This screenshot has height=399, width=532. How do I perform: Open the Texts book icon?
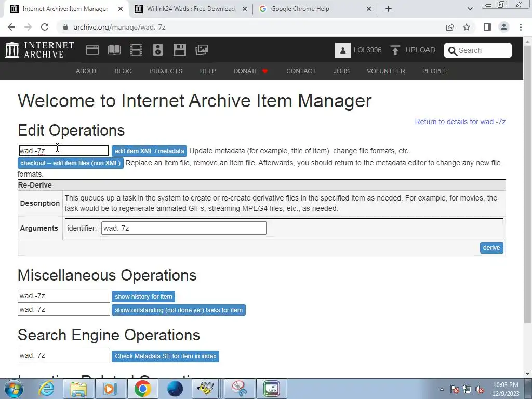point(114,50)
